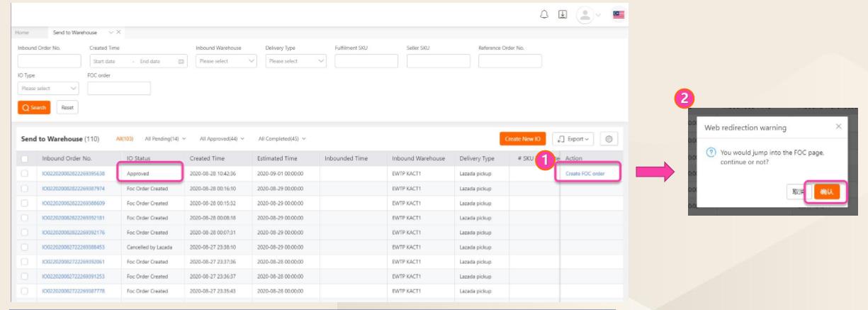Click calendar icon in Created Time field
The width and height of the screenshot is (868, 310).
click(182, 61)
